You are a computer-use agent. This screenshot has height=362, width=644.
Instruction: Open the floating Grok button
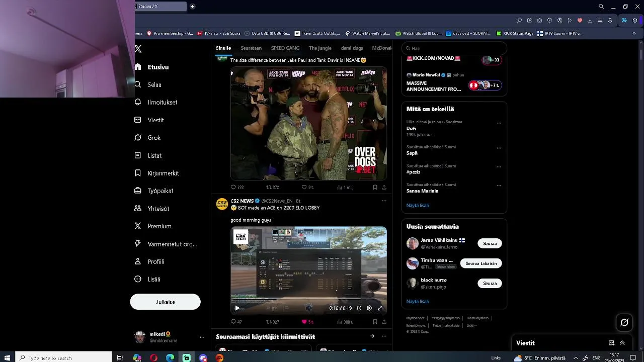[624, 323]
